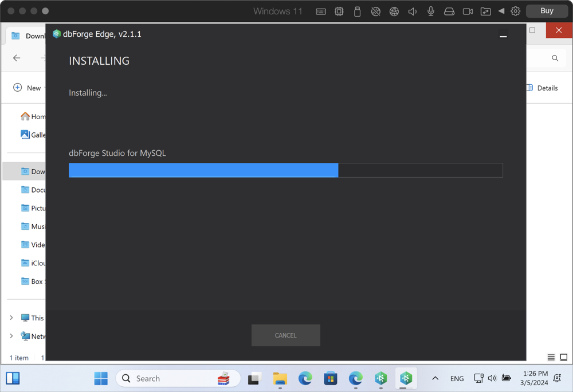This screenshot has height=392, width=573.
Task: Click the taskbar Search box
Action: [x=178, y=378]
